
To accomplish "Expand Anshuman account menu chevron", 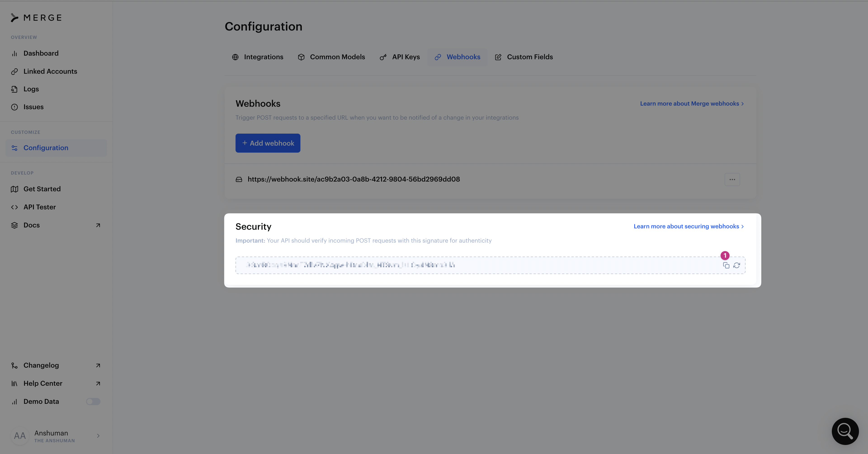I will [x=98, y=436].
